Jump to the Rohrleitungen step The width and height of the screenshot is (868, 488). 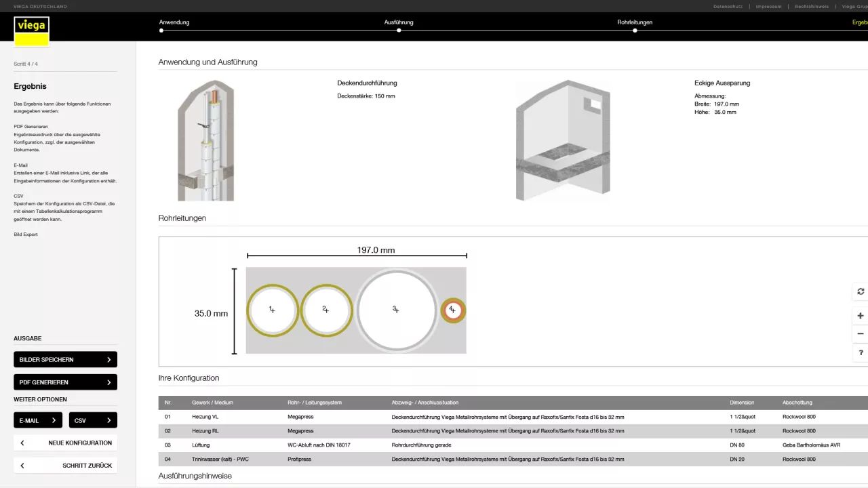point(635,22)
